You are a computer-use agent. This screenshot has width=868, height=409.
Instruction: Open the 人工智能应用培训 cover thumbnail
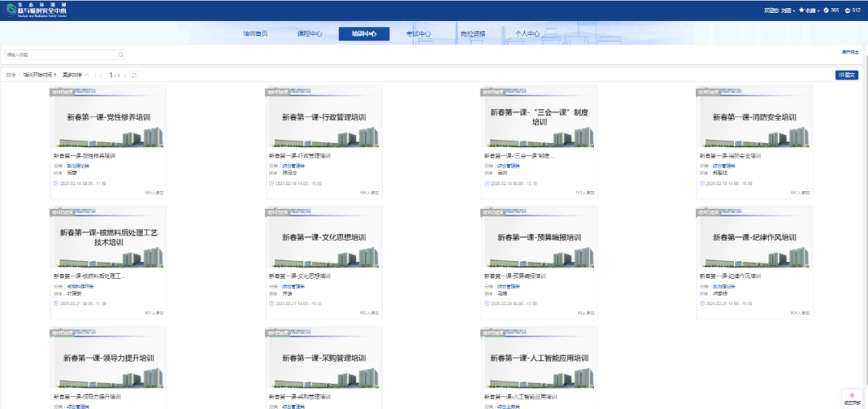pos(539,358)
